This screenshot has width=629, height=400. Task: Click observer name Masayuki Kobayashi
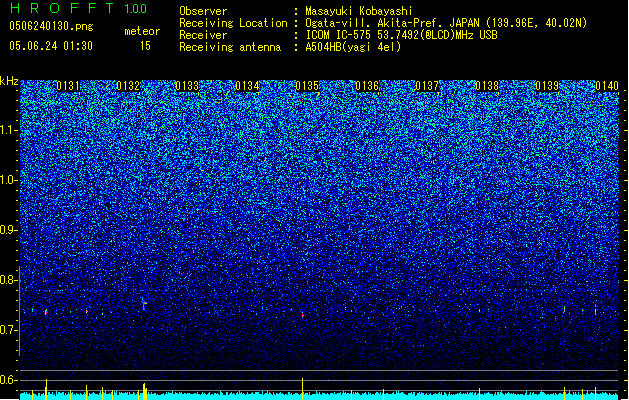[359, 11]
